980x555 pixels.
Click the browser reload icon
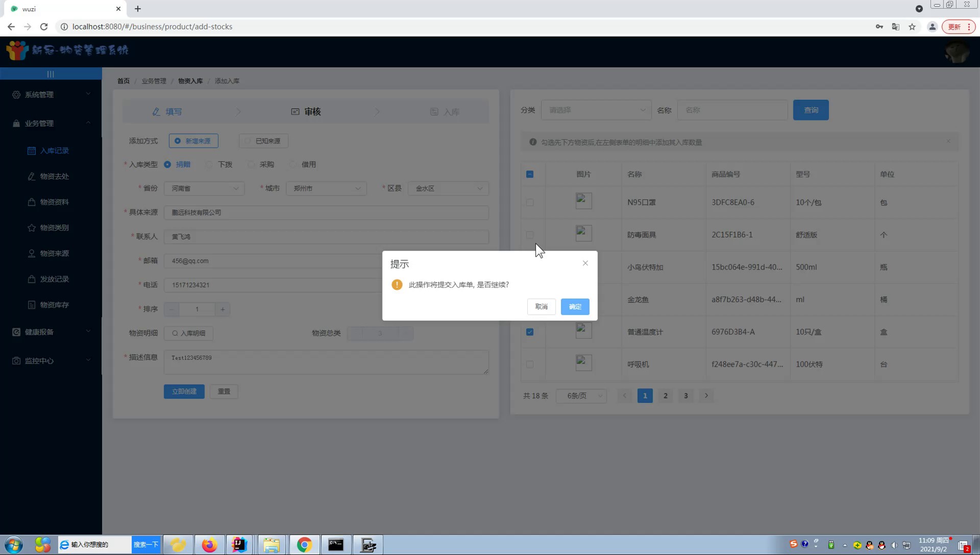coord(44,27)
